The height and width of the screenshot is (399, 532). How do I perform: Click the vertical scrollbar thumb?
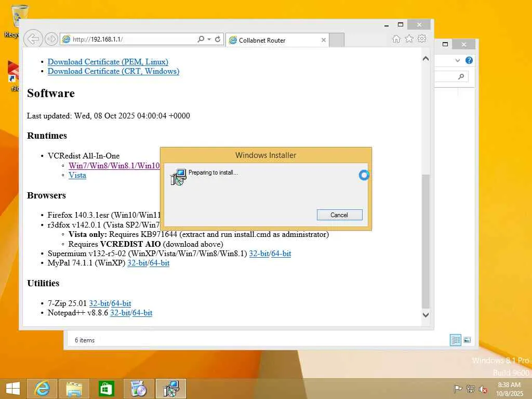coord(426,241)
